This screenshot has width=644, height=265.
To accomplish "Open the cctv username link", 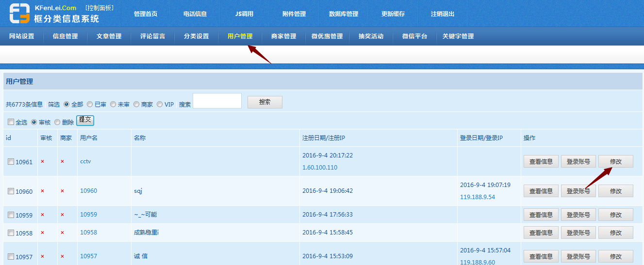I will (x=85, y=161).
